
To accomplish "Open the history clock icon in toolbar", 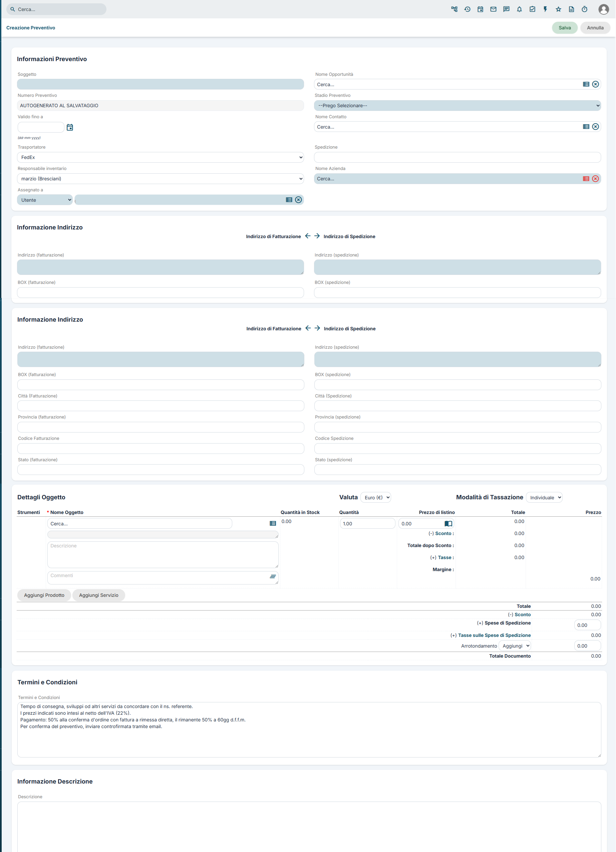I will point(467,9).
